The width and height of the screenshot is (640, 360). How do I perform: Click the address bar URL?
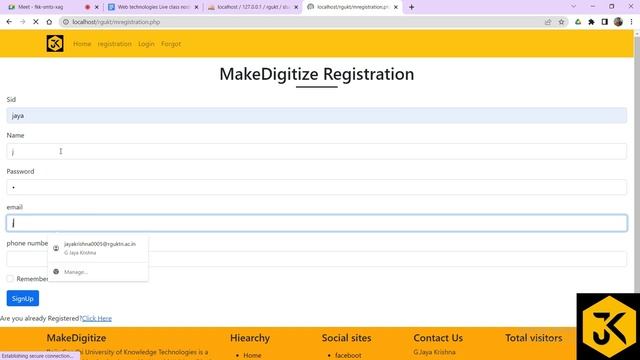click(x=116, y=22)
